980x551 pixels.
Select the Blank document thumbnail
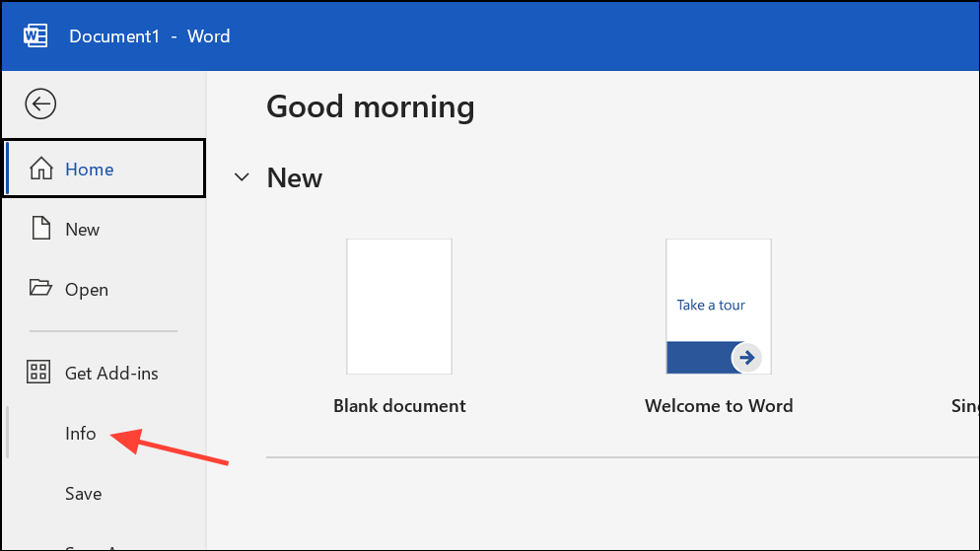tap(399, 307)
